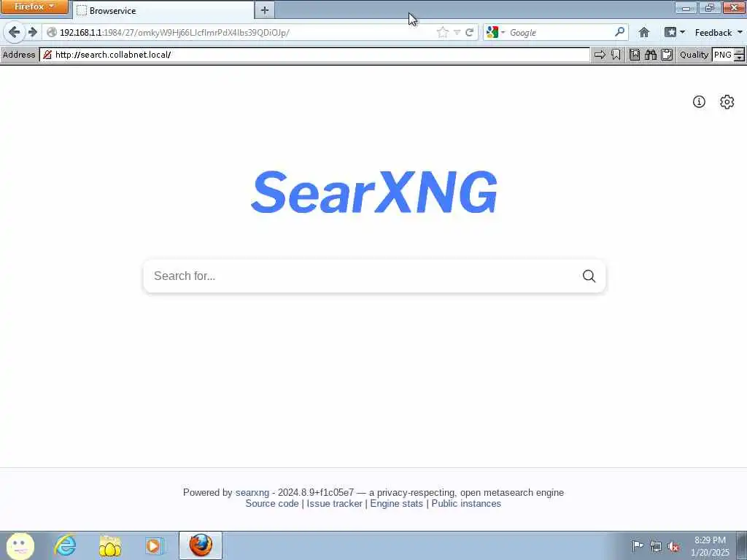Image resolution: width=747 pixels, height=560 pixels.
Task: Open the SearXNG about info icon
Action: tap(699, 102)
